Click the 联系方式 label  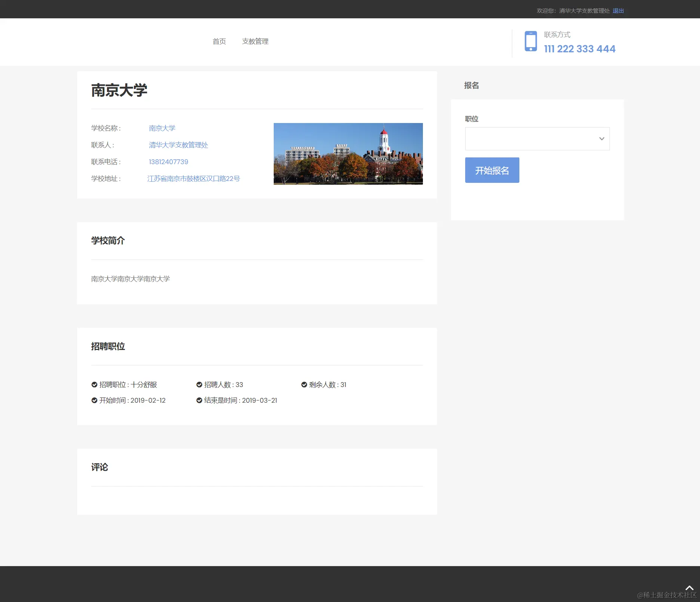point(557,34)
